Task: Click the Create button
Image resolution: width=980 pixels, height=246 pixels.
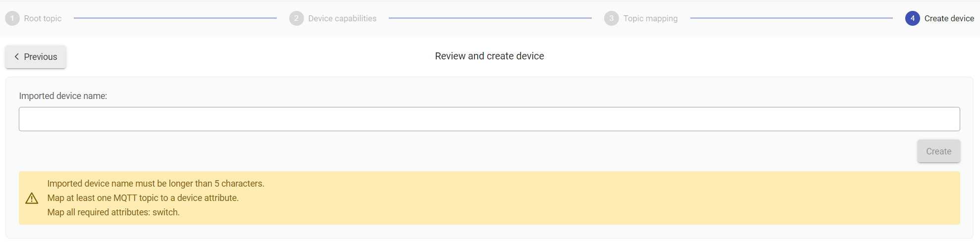Action: coord(938,151)
